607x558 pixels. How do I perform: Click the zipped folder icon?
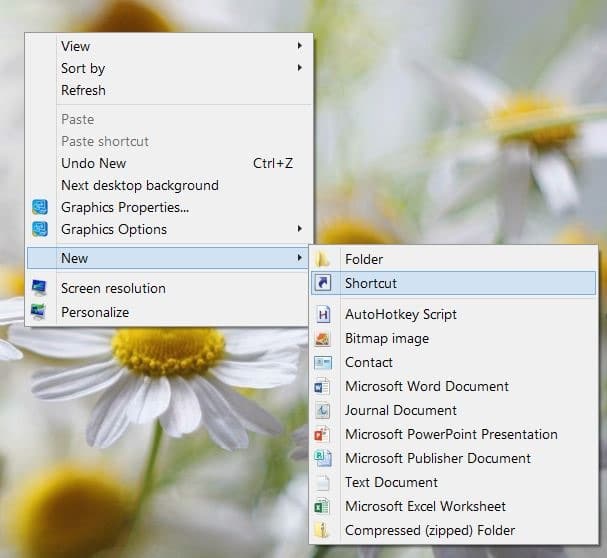[322, 531]
